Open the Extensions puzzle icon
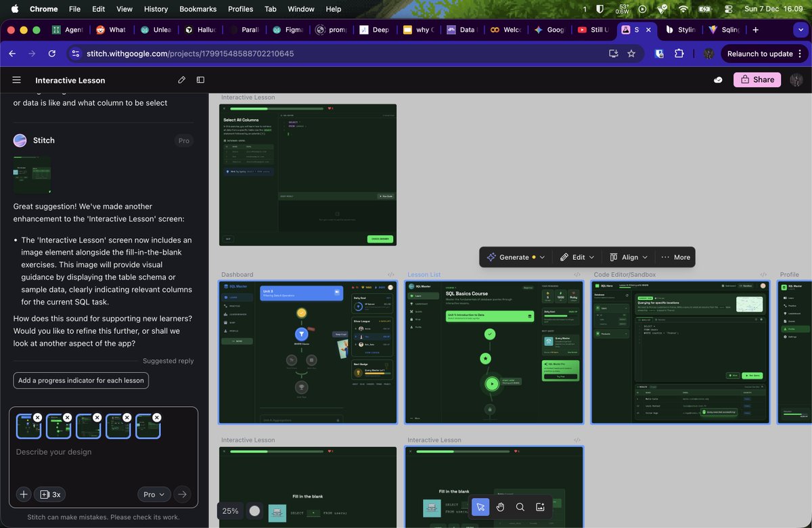The image size is (812, 528). click(680, 53)
